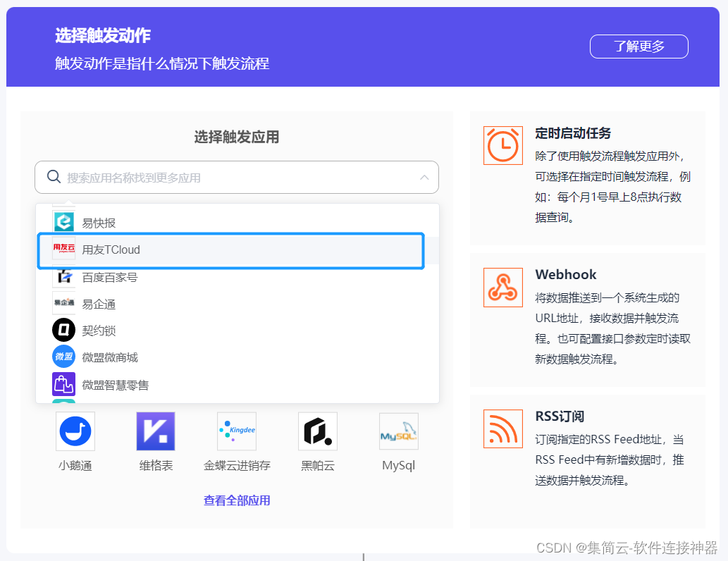728x561 pixels.
Task: Focus the 搜索应用名称 search field
Action: 237,178
